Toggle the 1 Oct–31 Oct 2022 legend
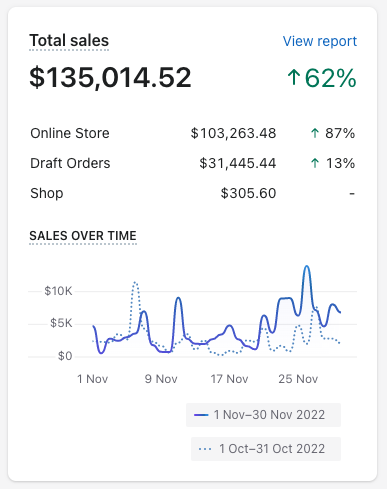 tap(266, 449)
